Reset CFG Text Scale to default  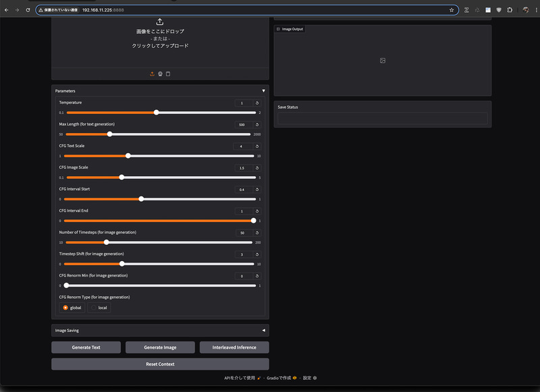pyautogui.click(x=257, y=146)
